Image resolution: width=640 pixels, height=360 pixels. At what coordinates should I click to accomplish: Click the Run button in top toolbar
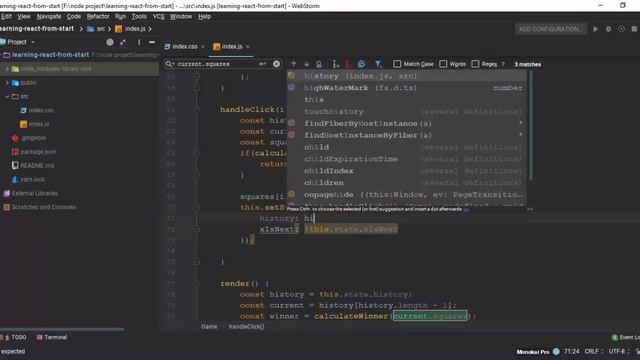[x=596, y=29]
